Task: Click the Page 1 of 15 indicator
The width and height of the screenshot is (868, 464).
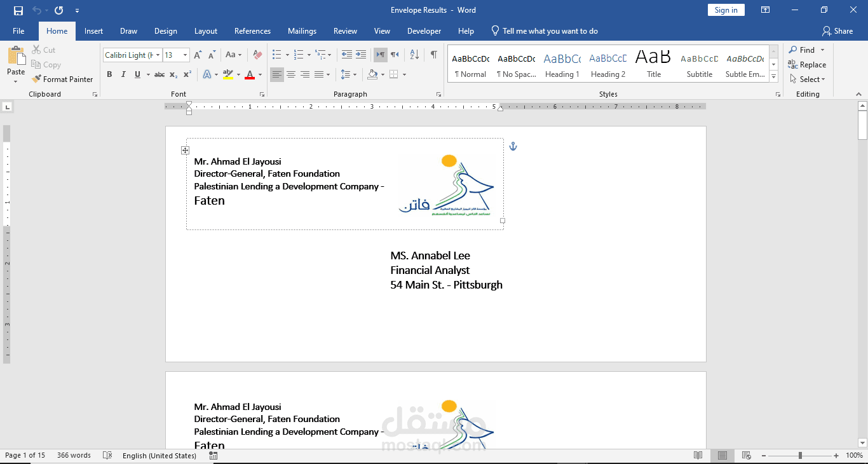Action: tap(25, 456)
